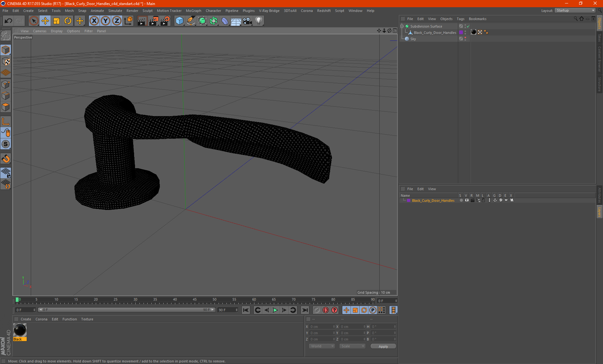Open the World coordinate dropdown

(322, 346)
